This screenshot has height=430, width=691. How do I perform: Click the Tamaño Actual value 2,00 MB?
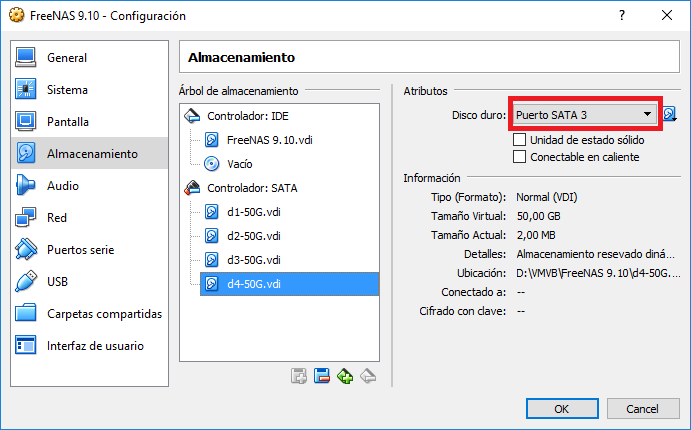coord(536,235)
